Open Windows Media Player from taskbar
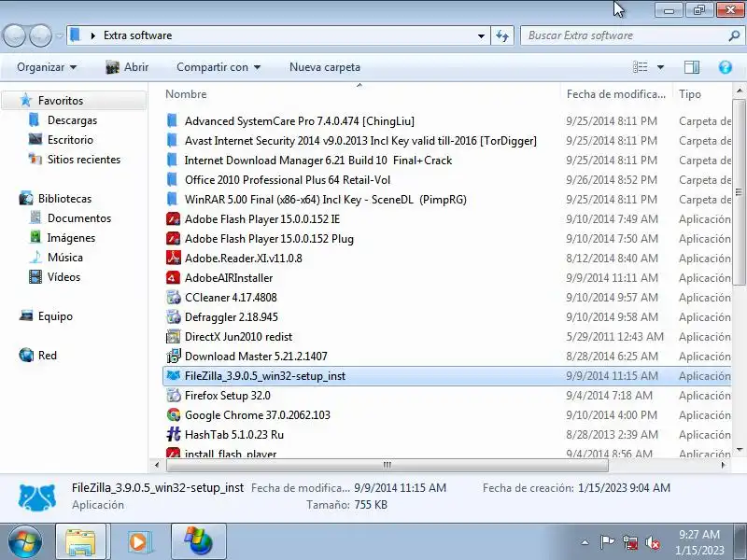The height and width of the screenshot is (560, 747). click(139, 541)
